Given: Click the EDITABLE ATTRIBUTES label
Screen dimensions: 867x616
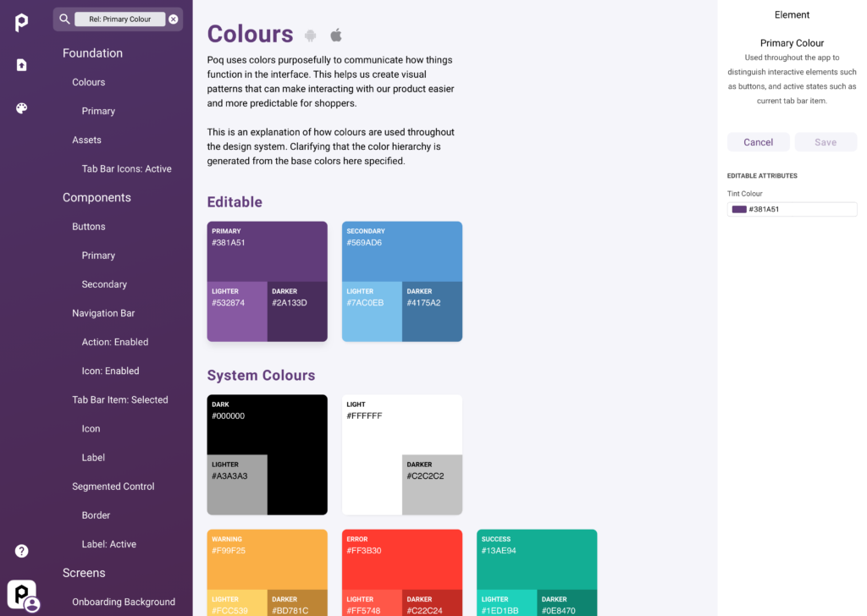Looking at the screenshot, I should pos(762,176).
